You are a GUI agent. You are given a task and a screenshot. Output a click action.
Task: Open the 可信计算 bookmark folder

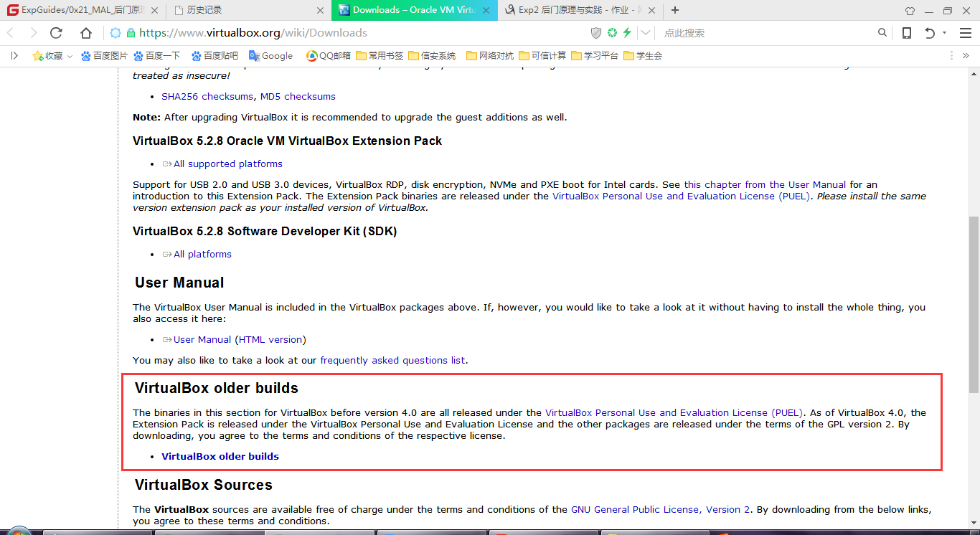tap(542, 55)
